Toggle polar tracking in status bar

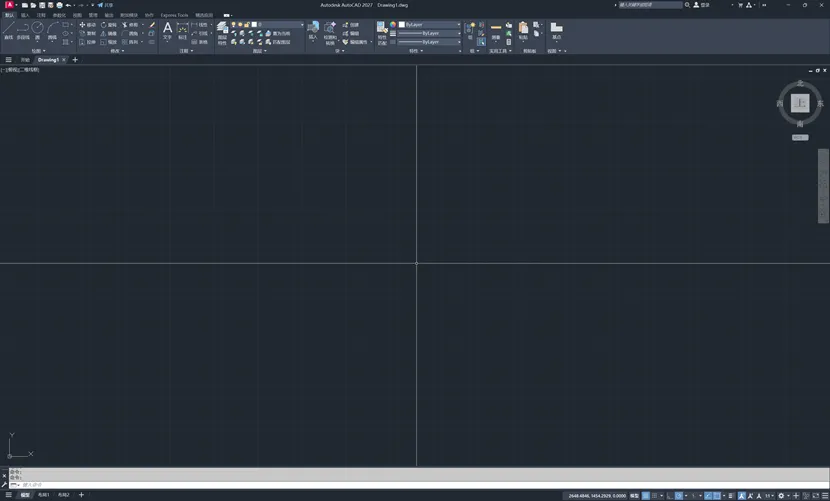click(x=679, y=496)
